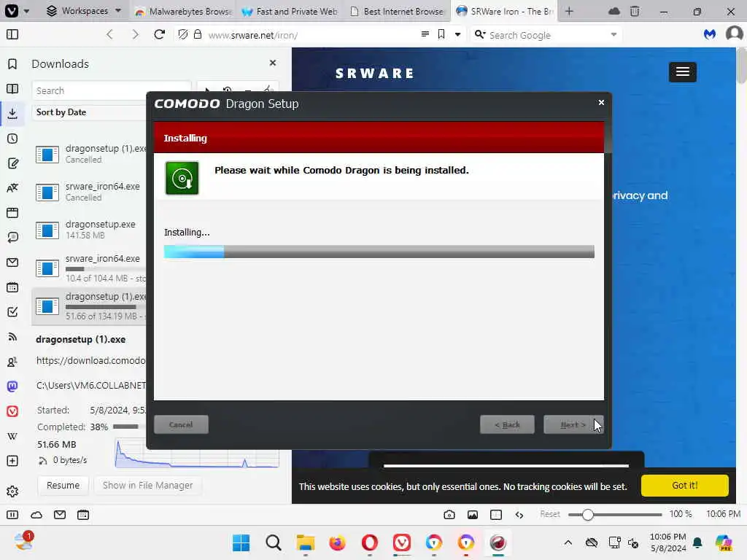Bookmark this page icon in address bar

click(441, 34)
